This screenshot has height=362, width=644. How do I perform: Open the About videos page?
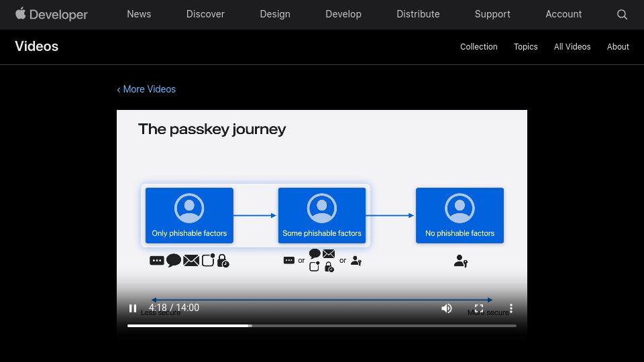(618, 47)
